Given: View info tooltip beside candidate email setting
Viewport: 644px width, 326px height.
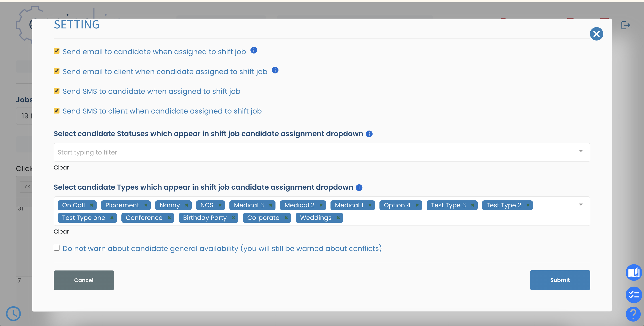Looking at the screenshot, I should 254,50.
